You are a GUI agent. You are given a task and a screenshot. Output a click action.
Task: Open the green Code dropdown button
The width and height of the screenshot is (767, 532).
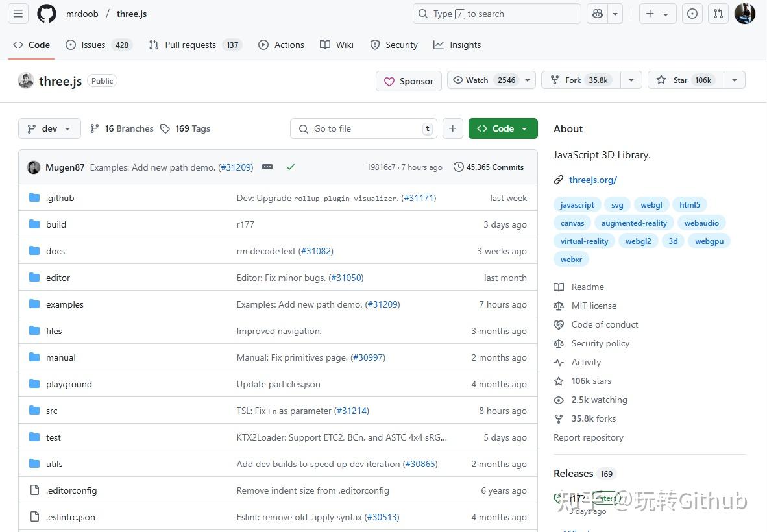[503, 128]
